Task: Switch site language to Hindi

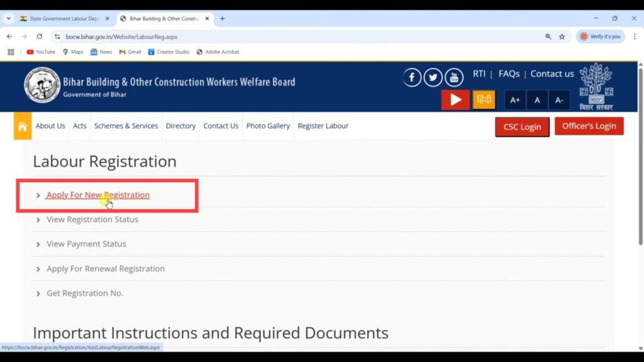Action: coord(484,100)
